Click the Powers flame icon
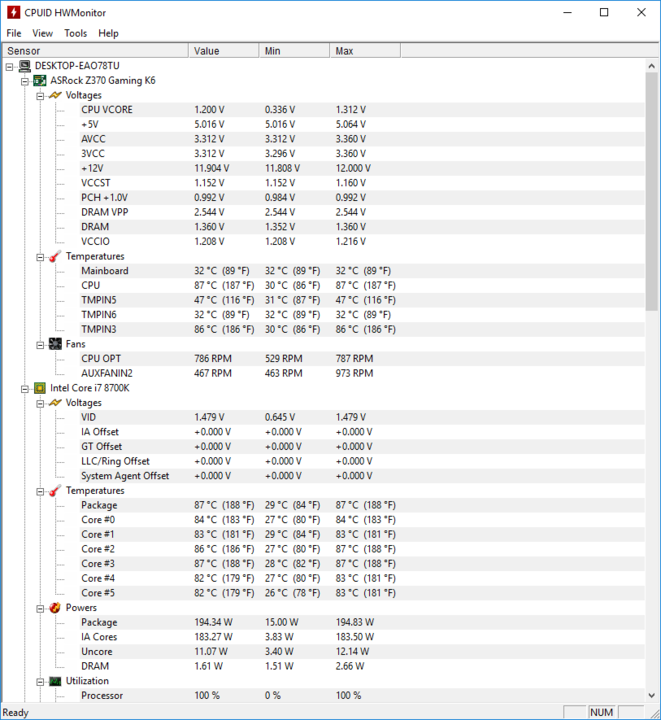The width and height of the screenshot is (661, 720). click(x=55, y=608)
